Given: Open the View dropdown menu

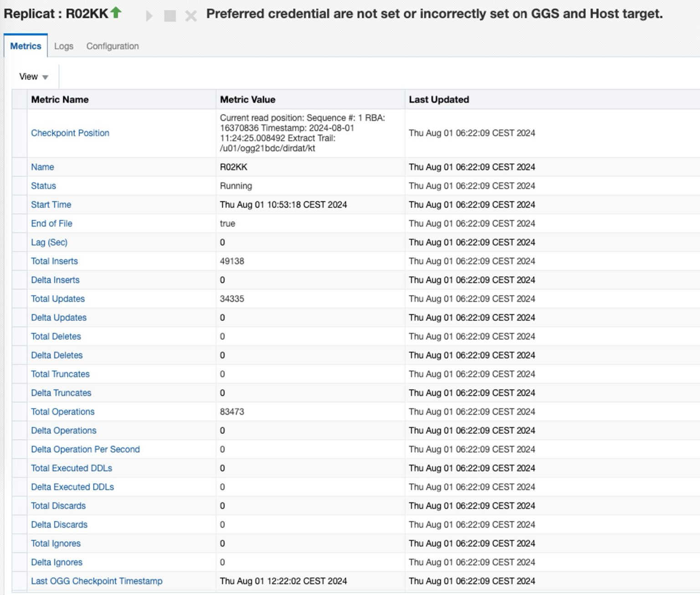Looking at the screenshot, I should tap(33, 77).
